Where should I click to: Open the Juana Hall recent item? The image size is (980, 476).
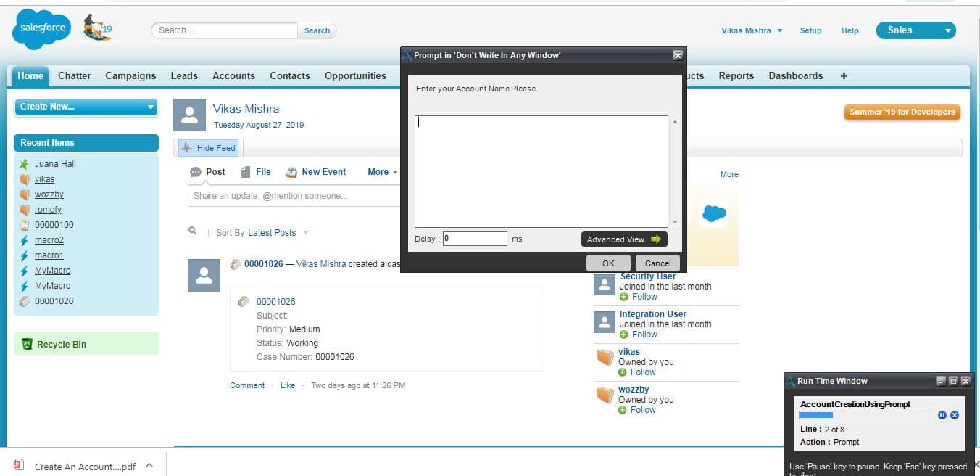(55, 164)
